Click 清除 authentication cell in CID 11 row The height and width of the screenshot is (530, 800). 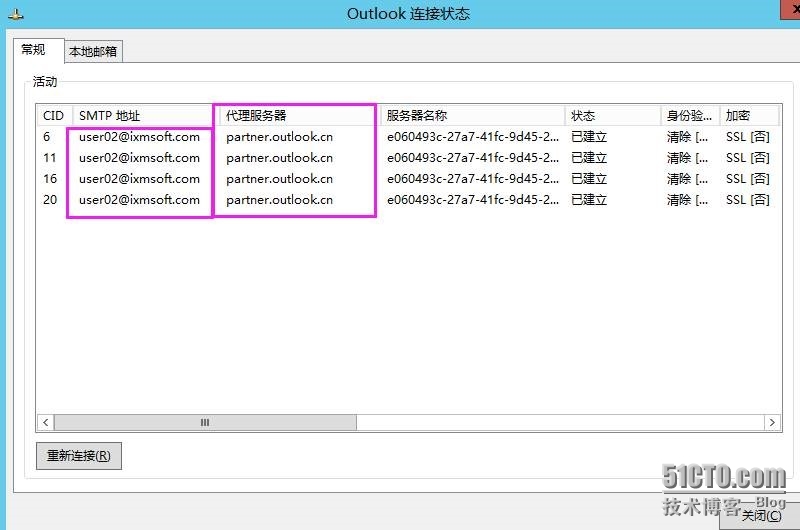tap(687, 158)
